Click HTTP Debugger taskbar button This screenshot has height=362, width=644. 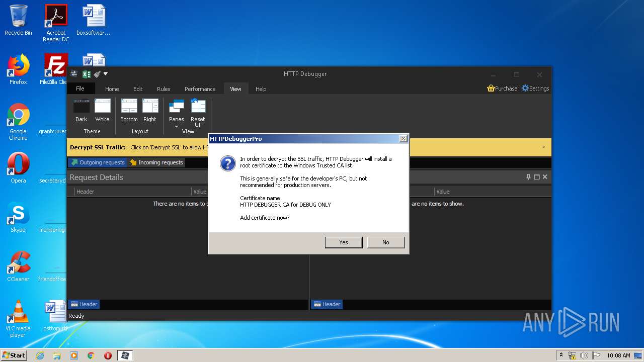[x=125, y=355]
